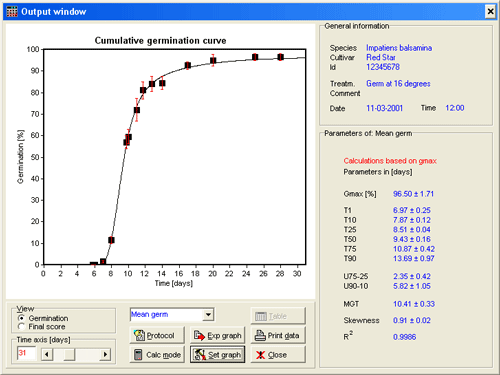The width and height of the screenshot is (500, 375).
Task: Click the T25 value 8.51 ± 0.04
Action: pyautogui.click(x=412, y=230)
